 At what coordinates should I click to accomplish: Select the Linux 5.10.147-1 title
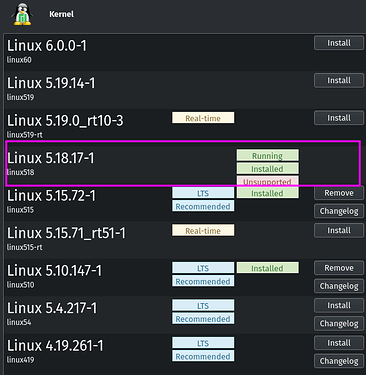pos(54,271)
